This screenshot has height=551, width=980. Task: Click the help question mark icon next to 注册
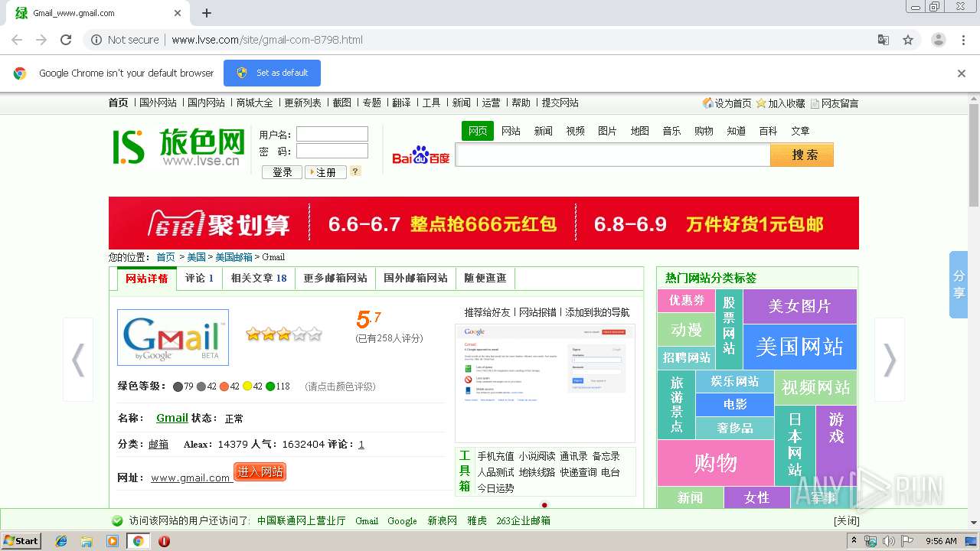[x=355, y=171]
